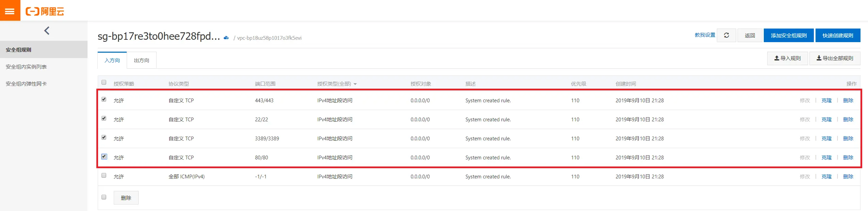Click port range -1/-1 cell

261,176
